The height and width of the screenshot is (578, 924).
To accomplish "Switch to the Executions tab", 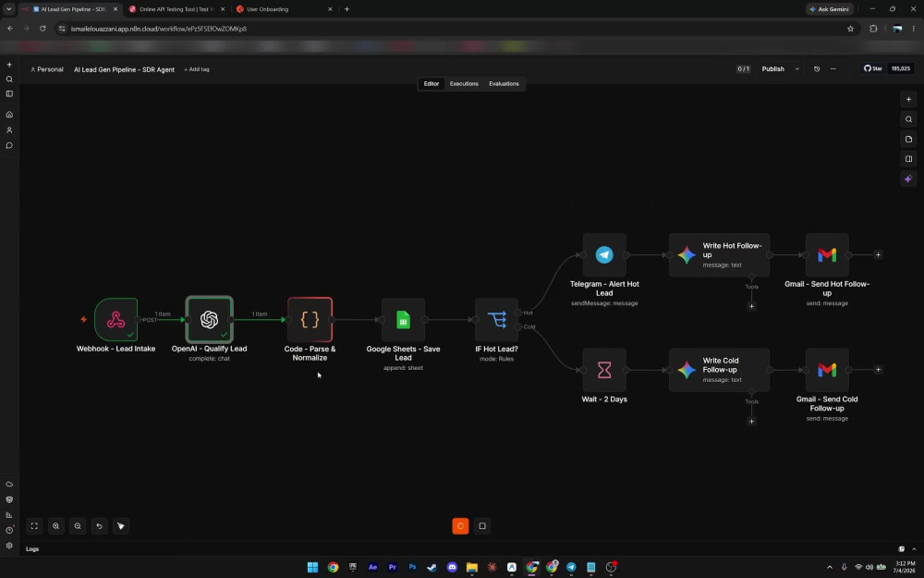I will 464,84.
